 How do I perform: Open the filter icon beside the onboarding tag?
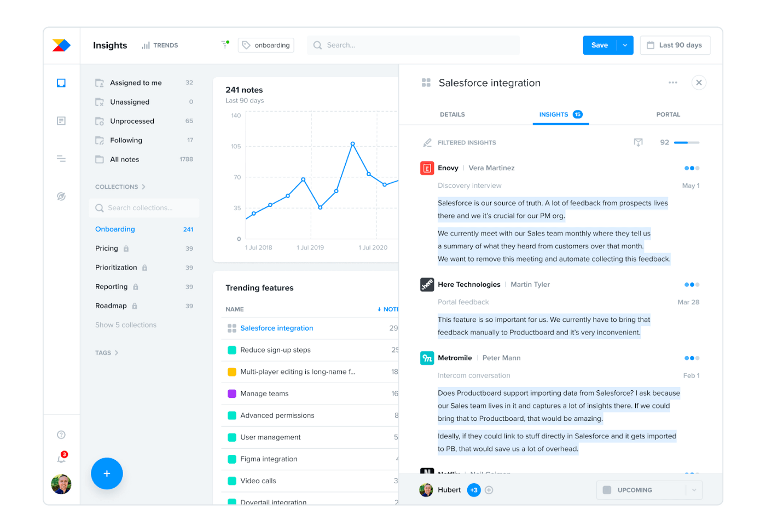click(225, 44)
